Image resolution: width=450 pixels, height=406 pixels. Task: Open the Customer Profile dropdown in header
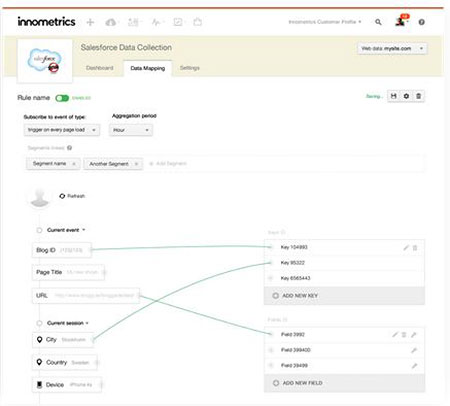[x=325, y=22]
